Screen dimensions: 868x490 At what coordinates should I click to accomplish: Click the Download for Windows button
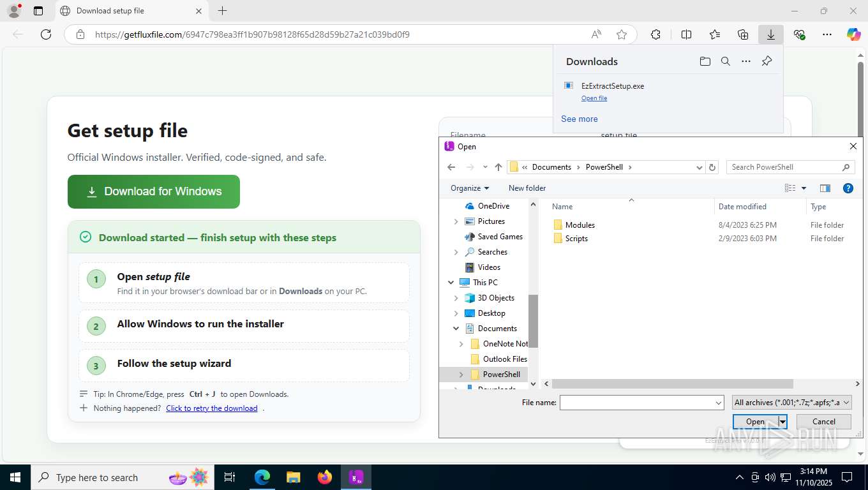pyautogui.click(x=154, y=191)
